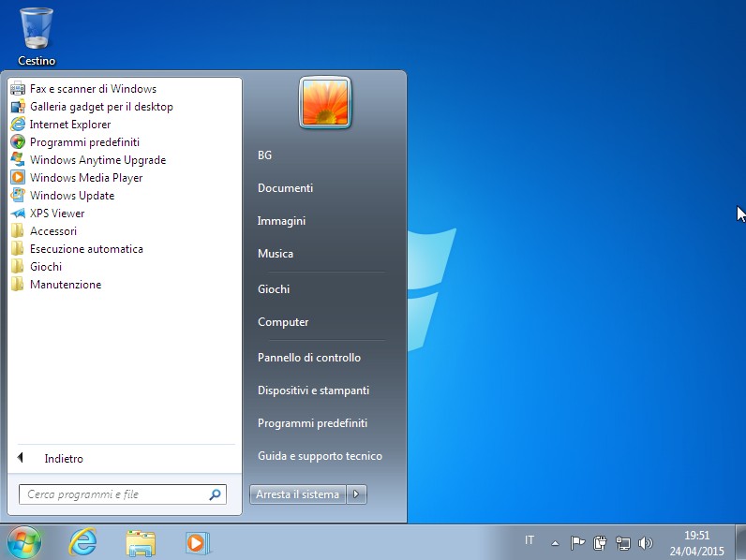Click the Windows Media Player icon in the Start menu
The height and width of the screenshot is (560, 746).
(18, 178)
